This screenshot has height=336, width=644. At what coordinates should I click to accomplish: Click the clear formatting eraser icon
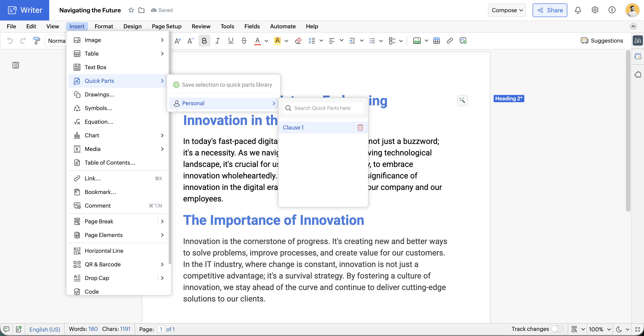(x=298, y=40)
